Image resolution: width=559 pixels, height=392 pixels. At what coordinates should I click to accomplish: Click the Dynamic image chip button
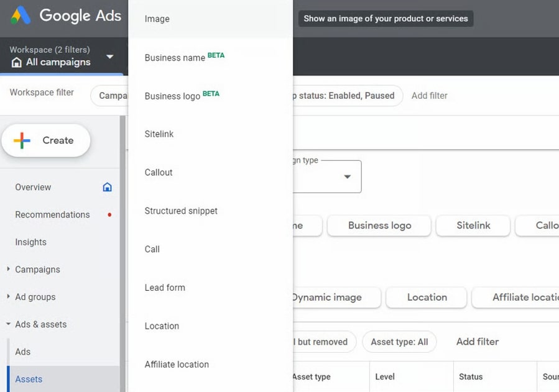point(336,298)
